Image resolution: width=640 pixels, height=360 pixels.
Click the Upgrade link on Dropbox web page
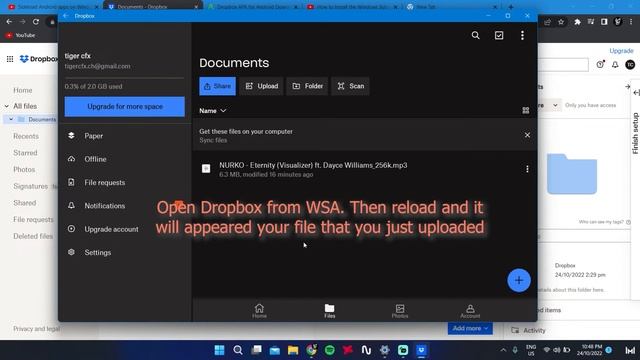pyautogui.click(x=621, y=51)
